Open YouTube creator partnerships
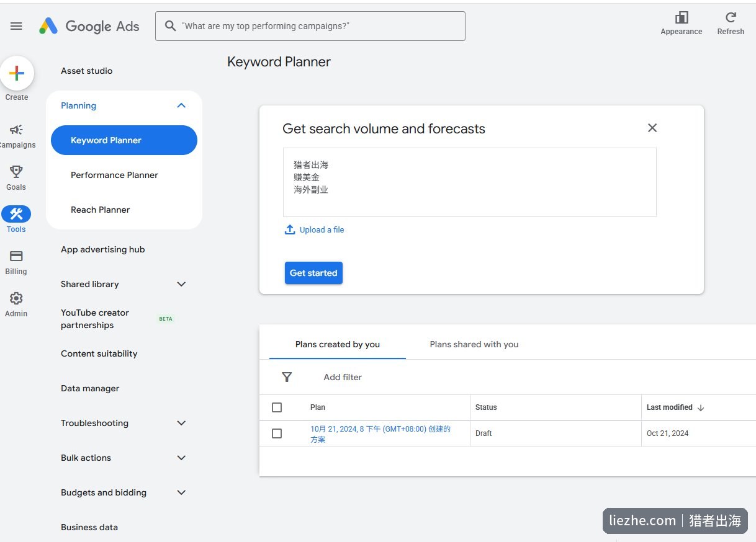756x542 pixels. (x=95, y=319)
